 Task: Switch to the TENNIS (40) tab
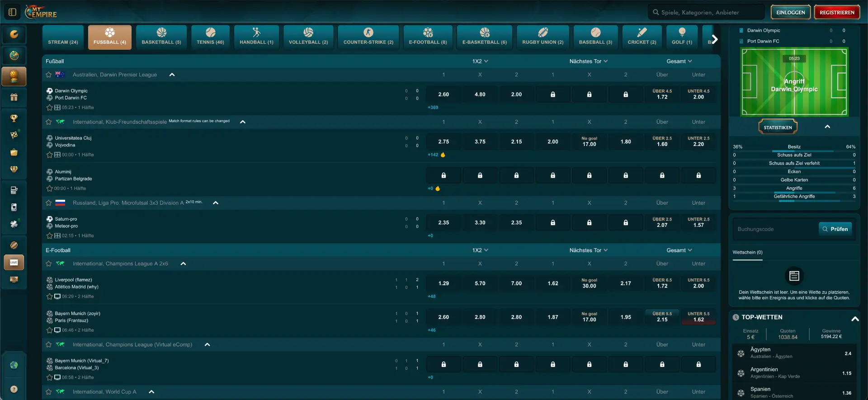pos(210,37)
